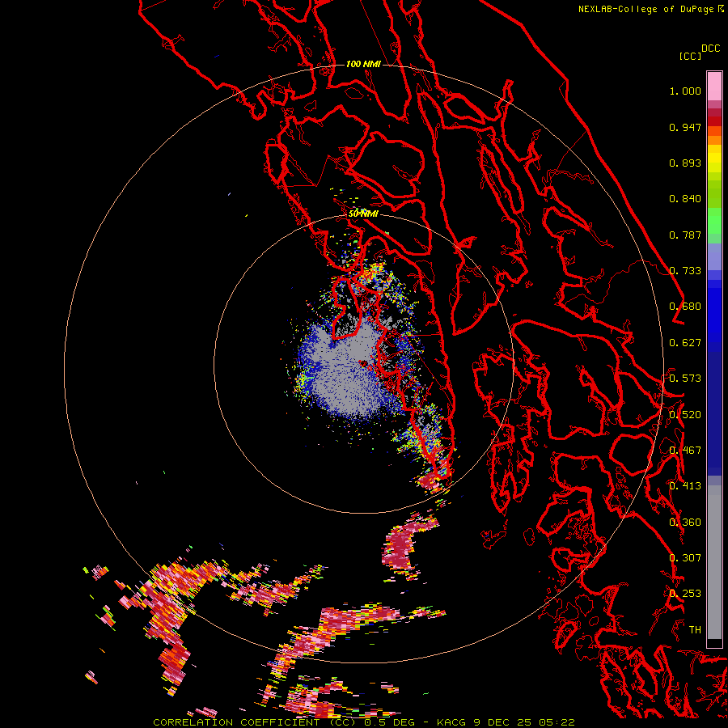Screen dimensions: 728x728
Task: Click the 0.307 scale value
Action: click(x=685, y=557)
